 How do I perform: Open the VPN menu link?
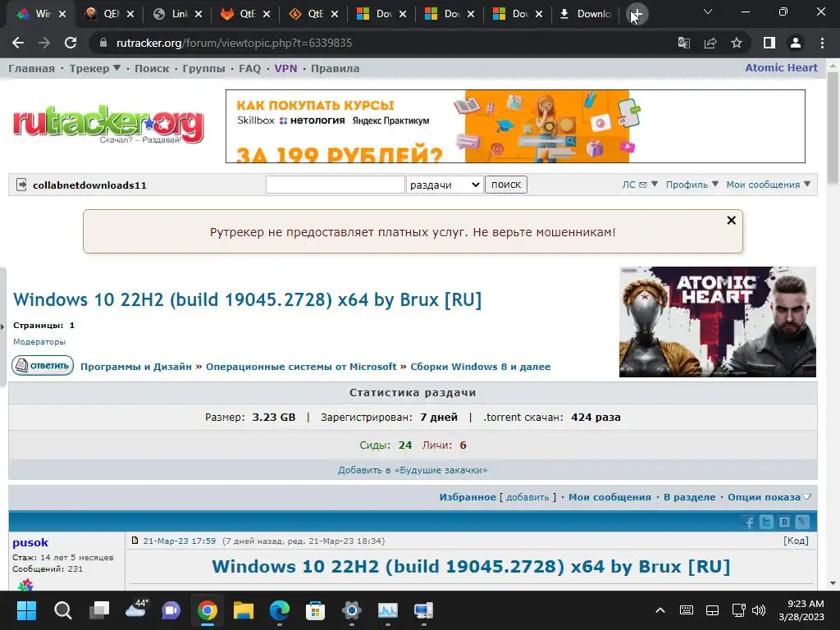pyautogui.click(x=285, y=68)
